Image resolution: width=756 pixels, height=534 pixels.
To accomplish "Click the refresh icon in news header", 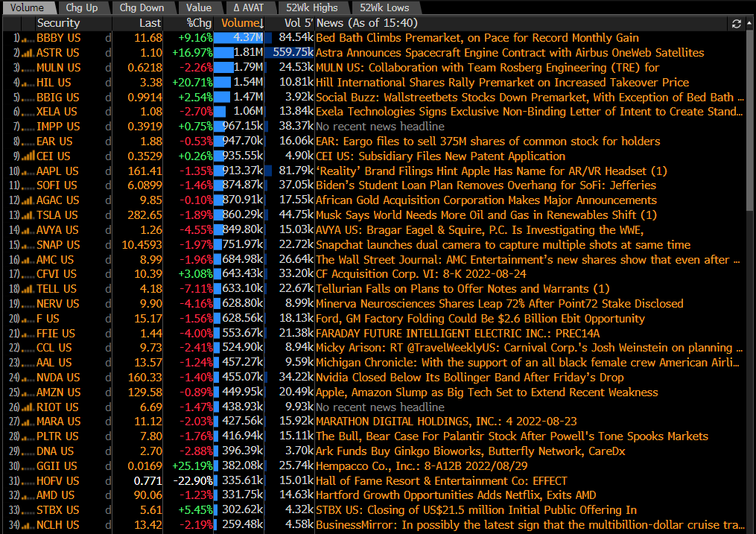I will coord(736,24).
